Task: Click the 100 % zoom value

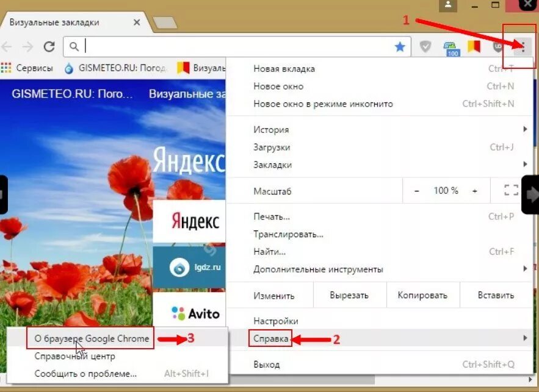Action: [x=446, y=190]
